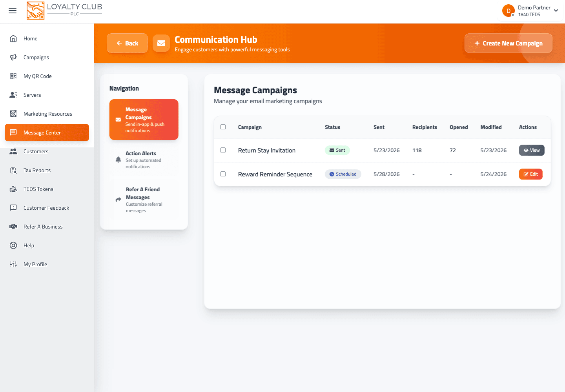Viewport: 565px width, 392px height.
Task: Click the Loyalty Club handshake logo
Action: point(35,11)
